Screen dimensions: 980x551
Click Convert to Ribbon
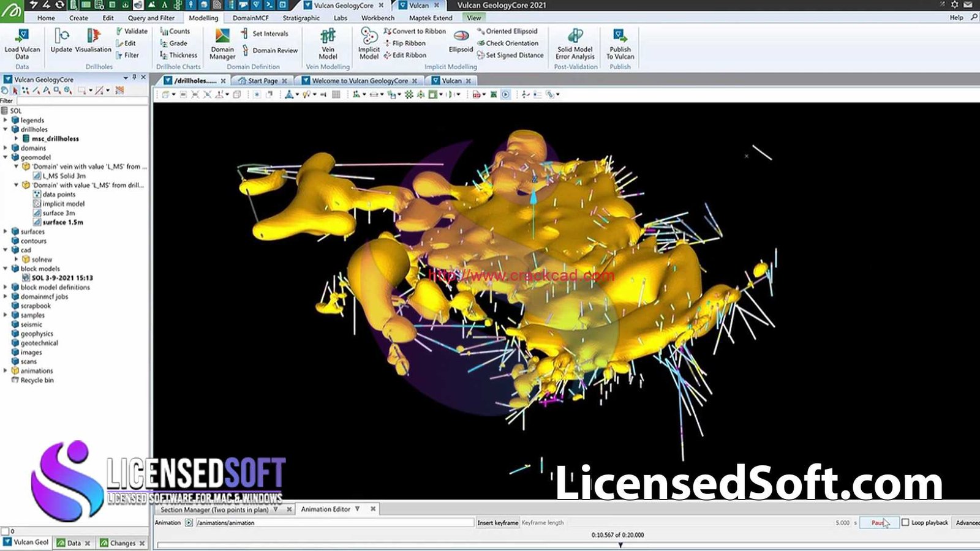click(x=415, y=31)
